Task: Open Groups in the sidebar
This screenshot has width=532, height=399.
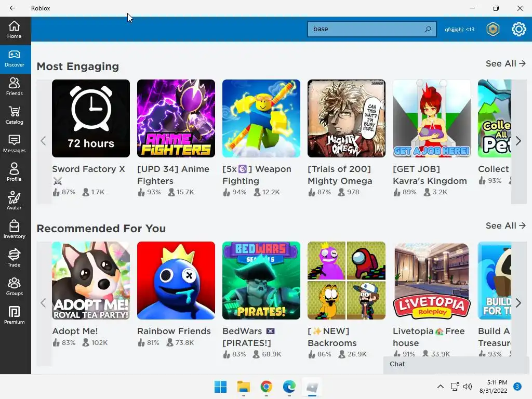Action: point(14,287)
